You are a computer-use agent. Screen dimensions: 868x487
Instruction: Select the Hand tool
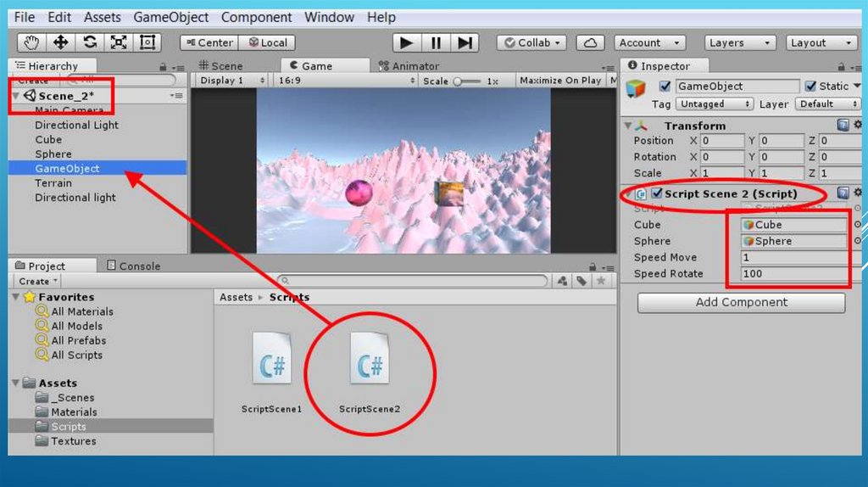pos(31,42)
